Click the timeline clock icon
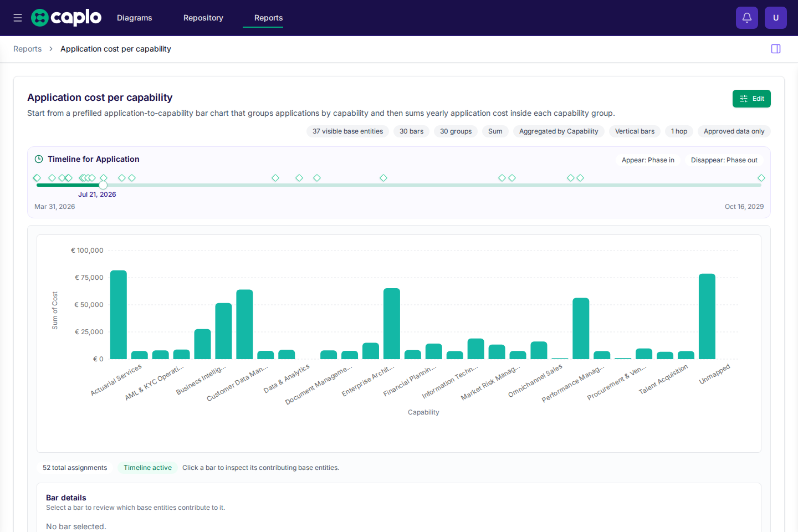 [39, 159]
